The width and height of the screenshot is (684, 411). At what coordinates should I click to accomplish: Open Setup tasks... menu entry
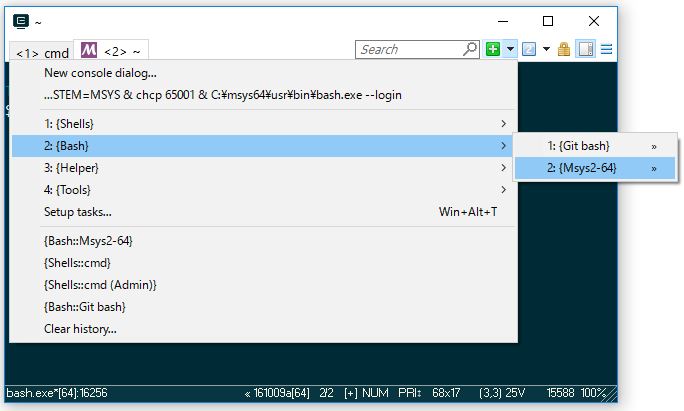pyautogui.click(x=263, y=212)
